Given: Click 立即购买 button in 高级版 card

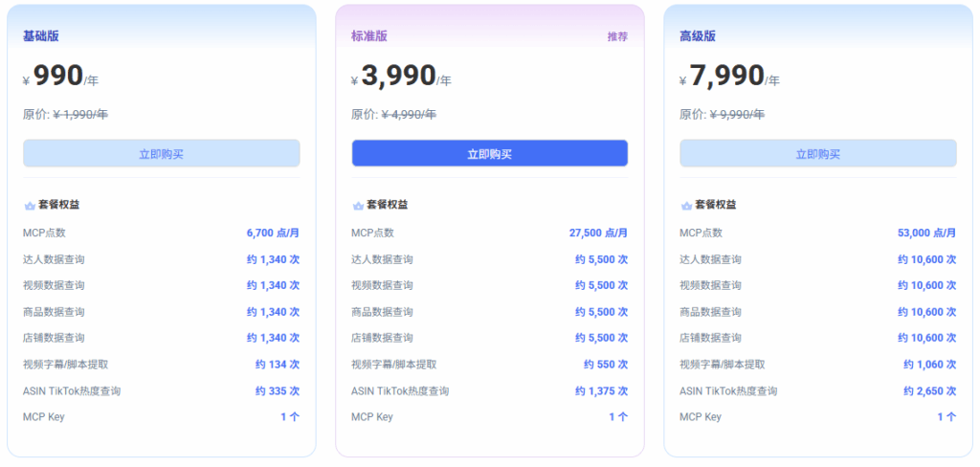Looking at the screenshot, I should pyautogui.click(x=818, y=153).
